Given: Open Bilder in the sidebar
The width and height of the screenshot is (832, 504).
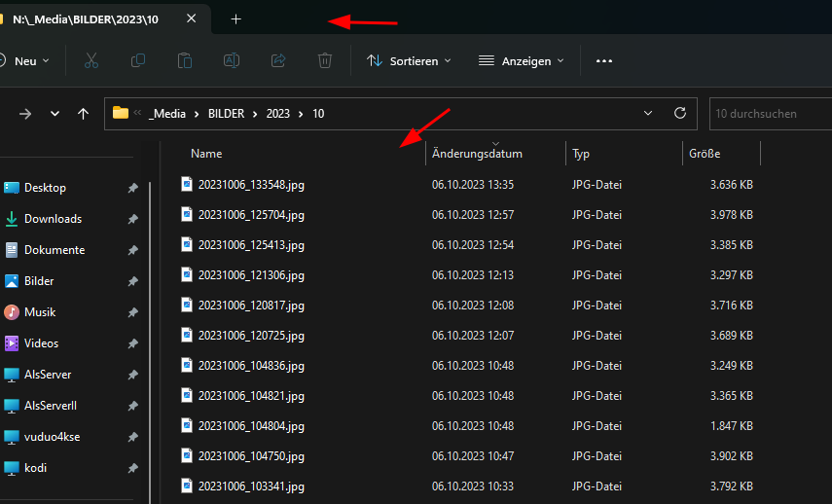Looking at the screenshot, I should tap(39, 281).
